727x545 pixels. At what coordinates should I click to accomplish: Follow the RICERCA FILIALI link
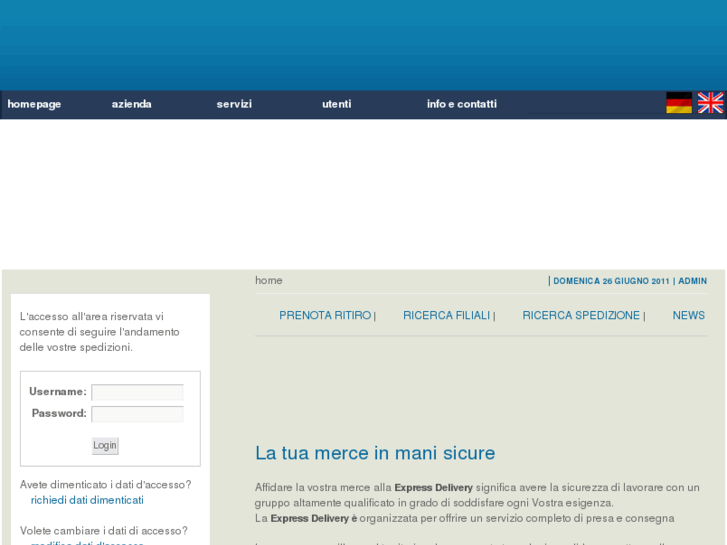tap(446, 315)
